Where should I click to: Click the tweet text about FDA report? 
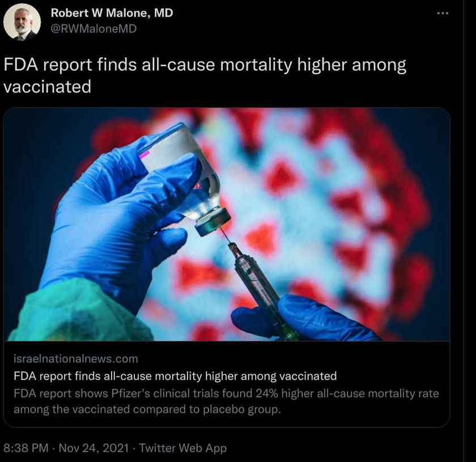click(x=205, y=75)
